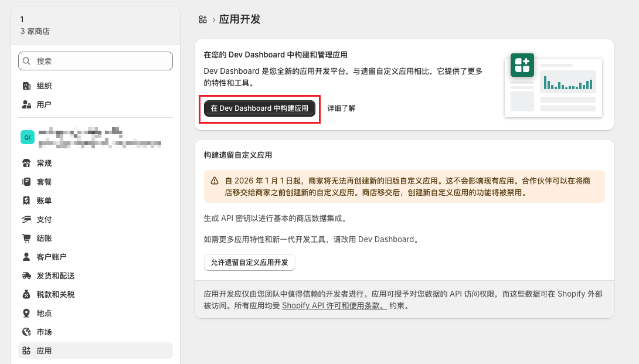Click the 发货和配送 truck icon
Screen dimensions: 639x364
(x=26, y=275)
